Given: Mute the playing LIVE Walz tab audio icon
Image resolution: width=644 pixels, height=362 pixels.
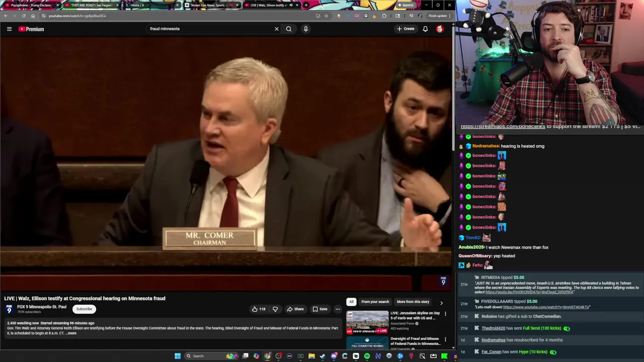Looking at the screenshot, I should click(291, 5).
